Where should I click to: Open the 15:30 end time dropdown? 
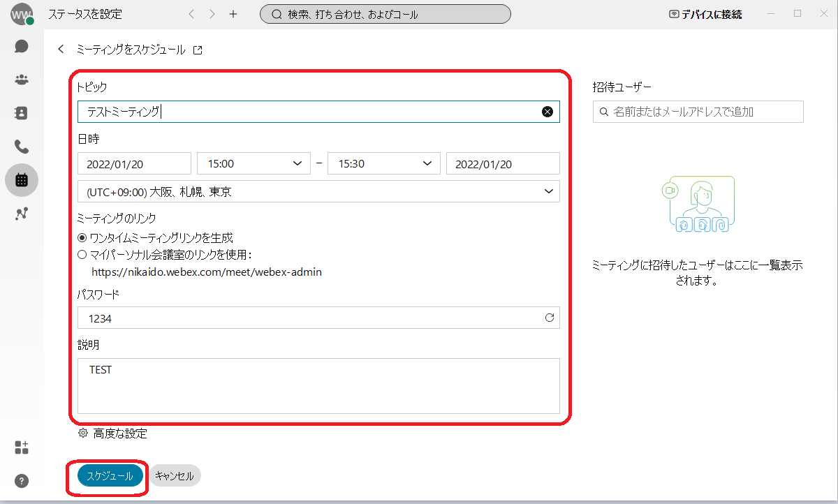click(x=384, y=163)
